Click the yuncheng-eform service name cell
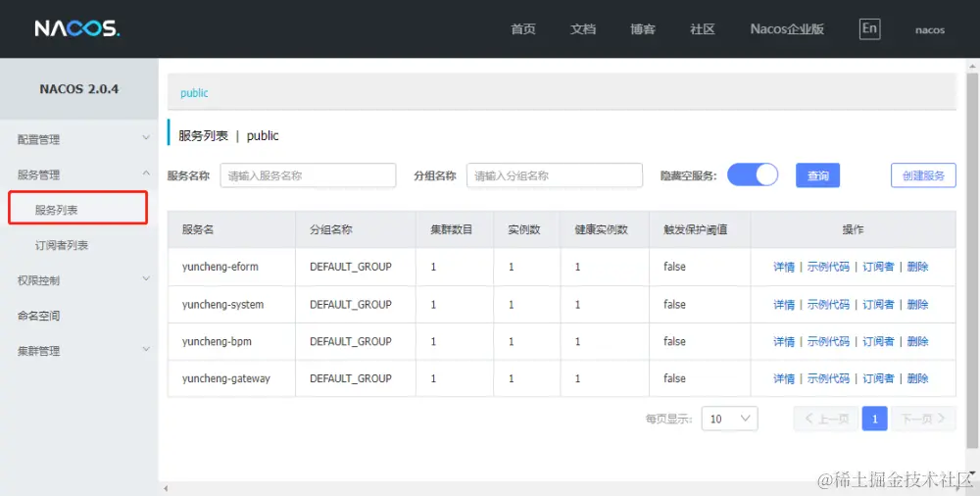 point(232,267)
